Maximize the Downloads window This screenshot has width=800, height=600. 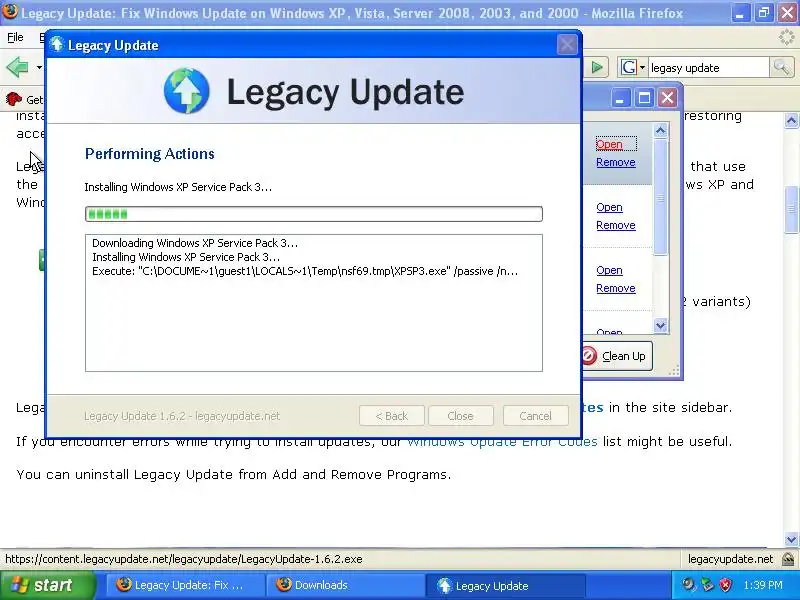pos(644,97)
